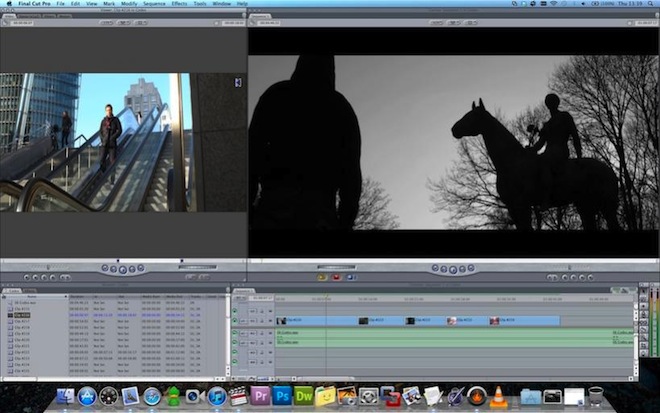660x413 pixels.
Task: Click the VLC traffic cone icon
Action: coord(499,396)
